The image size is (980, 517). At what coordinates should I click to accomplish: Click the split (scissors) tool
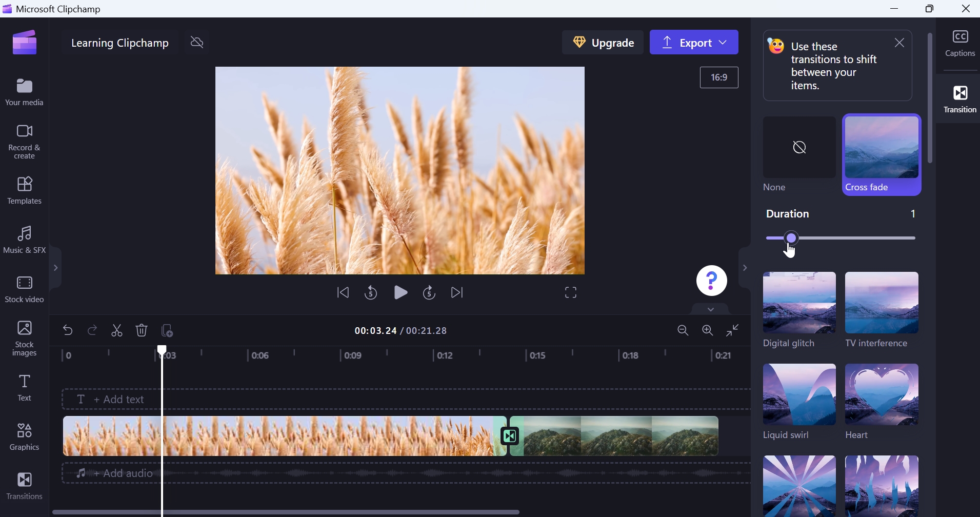(117, 330)
